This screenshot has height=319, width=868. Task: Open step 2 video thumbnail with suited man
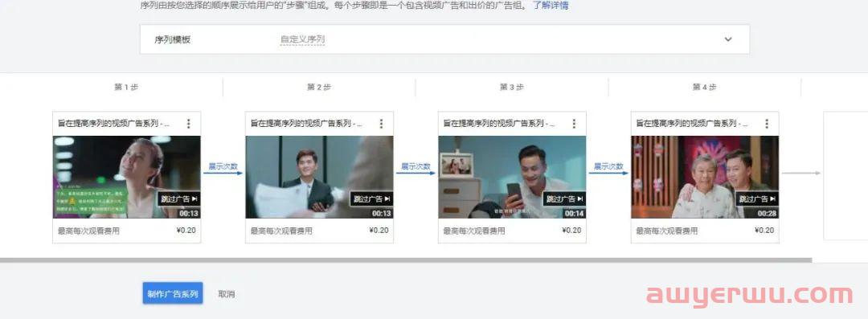point(319,178)
